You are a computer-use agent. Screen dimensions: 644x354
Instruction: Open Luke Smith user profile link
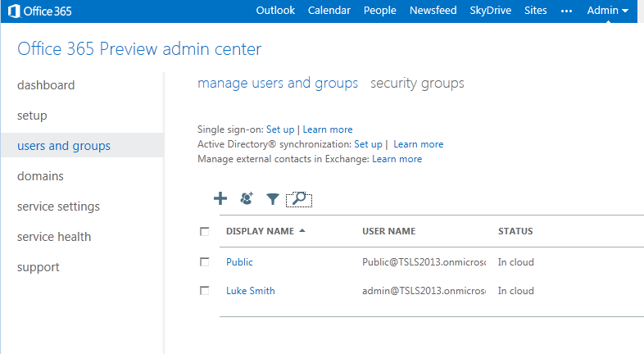coord(251,291)
